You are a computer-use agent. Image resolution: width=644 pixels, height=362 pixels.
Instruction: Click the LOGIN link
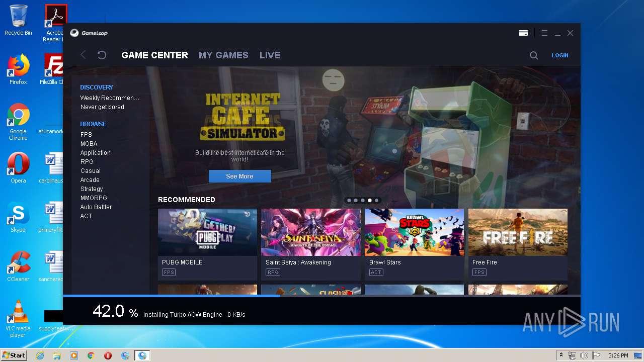click(559, 55)
